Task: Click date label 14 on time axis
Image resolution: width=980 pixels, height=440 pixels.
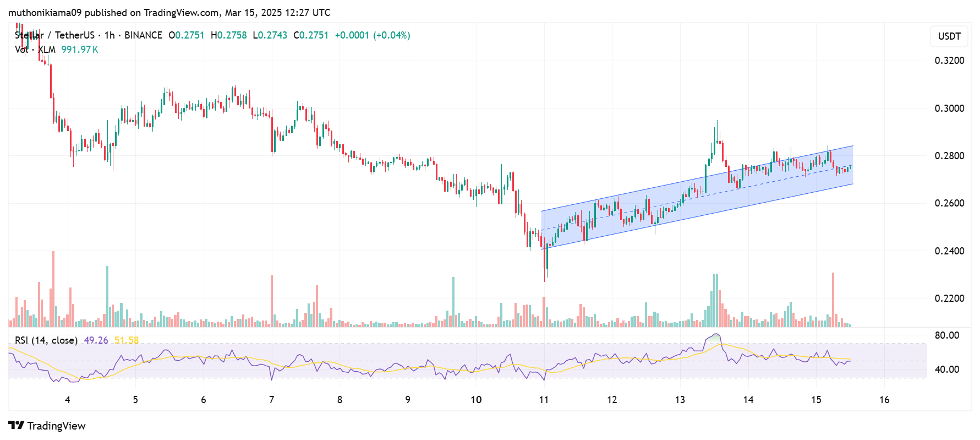Action: (748, 400)
